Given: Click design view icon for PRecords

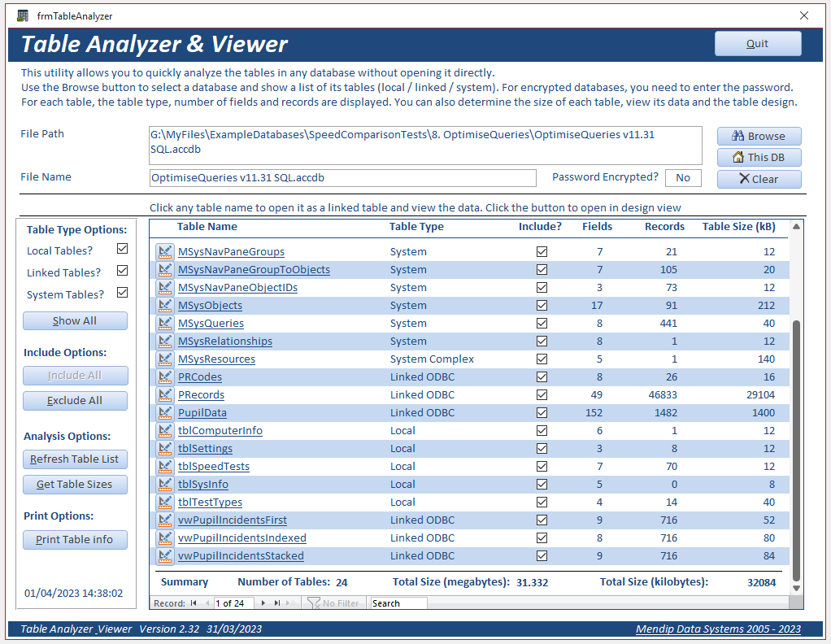Looking at the screenshot, I should (165, 395).
